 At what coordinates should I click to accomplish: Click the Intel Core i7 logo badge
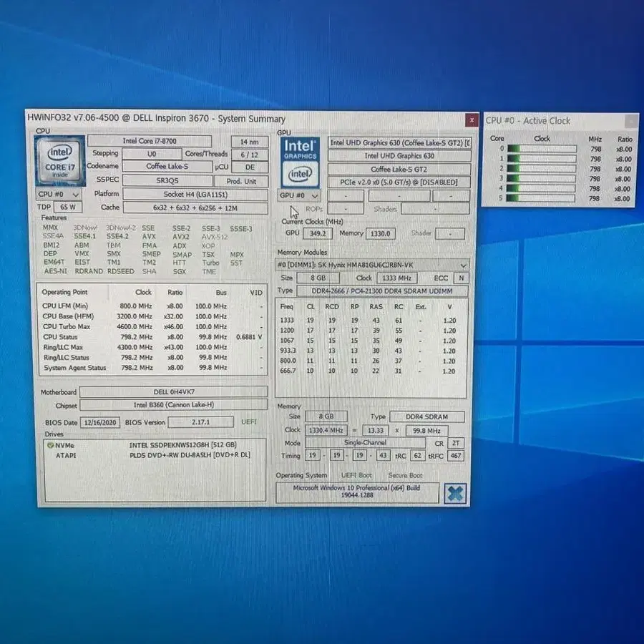coord(60,160)
